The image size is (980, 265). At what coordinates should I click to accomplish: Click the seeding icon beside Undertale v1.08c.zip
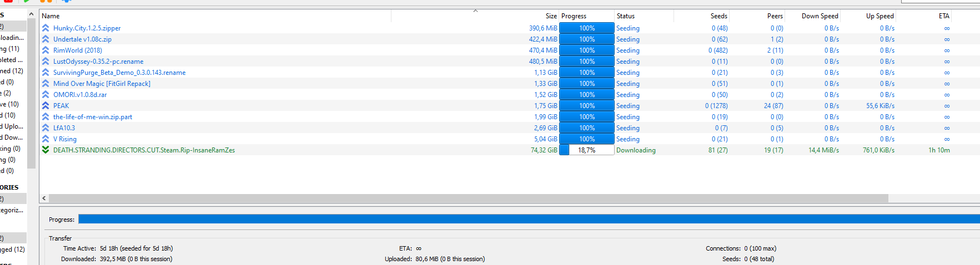[x=46, y=39]
